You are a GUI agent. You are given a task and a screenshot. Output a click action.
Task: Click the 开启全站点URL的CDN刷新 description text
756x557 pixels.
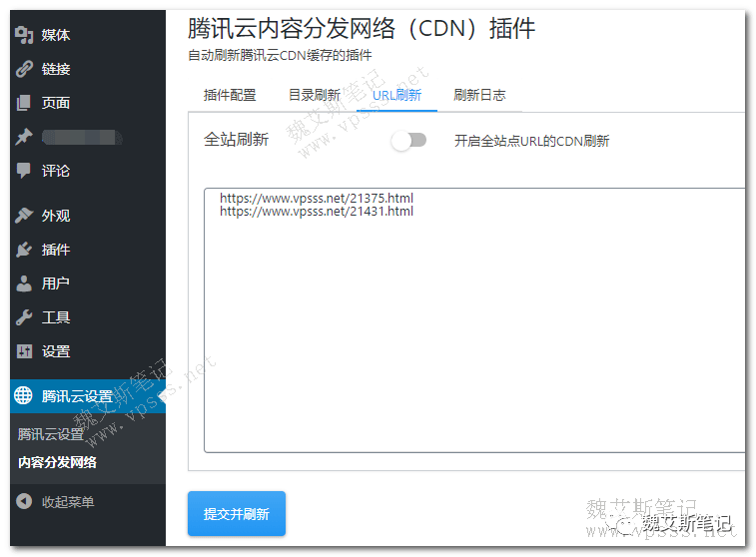click(532, 141)
